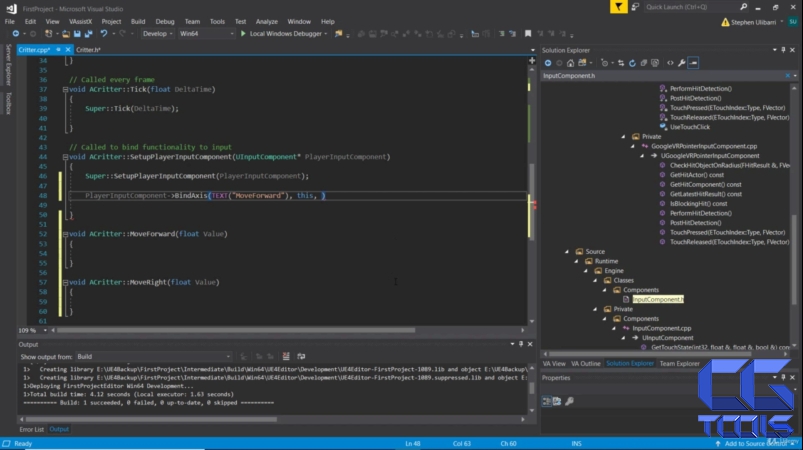Collapse the Engine folder node

[586, 271]
